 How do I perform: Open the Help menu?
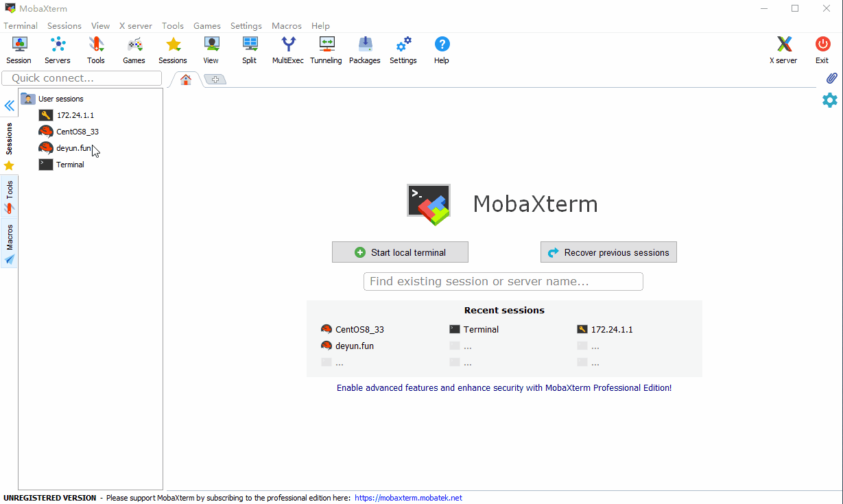pyautogui.click(x=320, y=26)
